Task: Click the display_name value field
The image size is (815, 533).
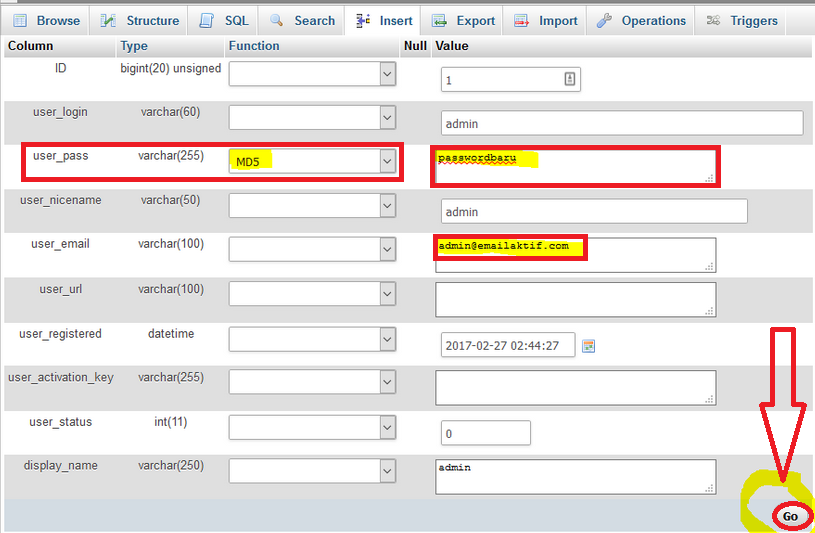Action: click(575, 476)
